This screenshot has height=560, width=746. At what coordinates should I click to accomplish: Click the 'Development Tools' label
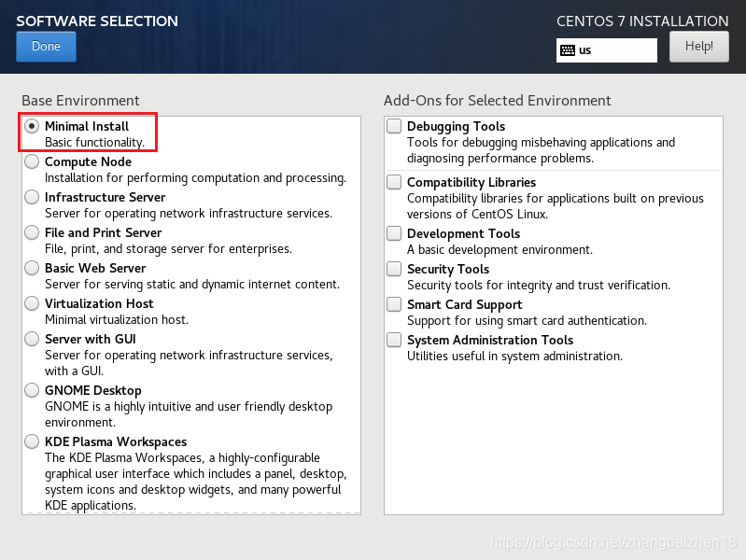coord(463,233)
